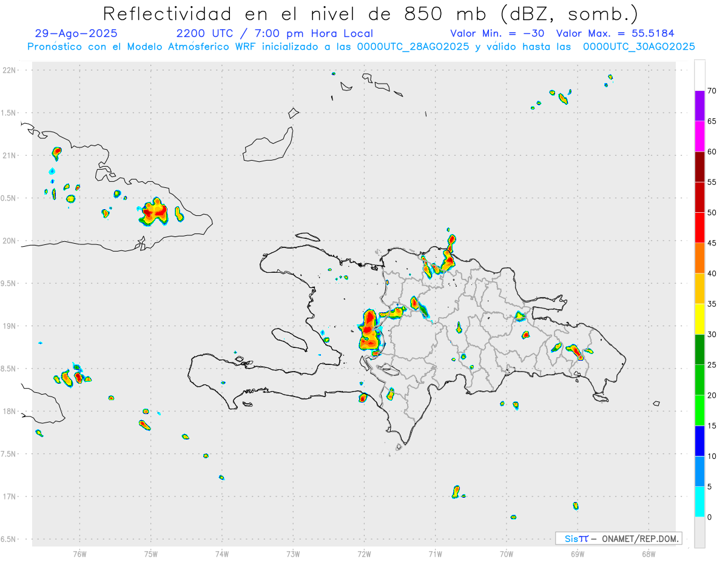Pick the dark green 25–30 dBZ swatch
Screen dimensions: 728x562
click(699, 350)
